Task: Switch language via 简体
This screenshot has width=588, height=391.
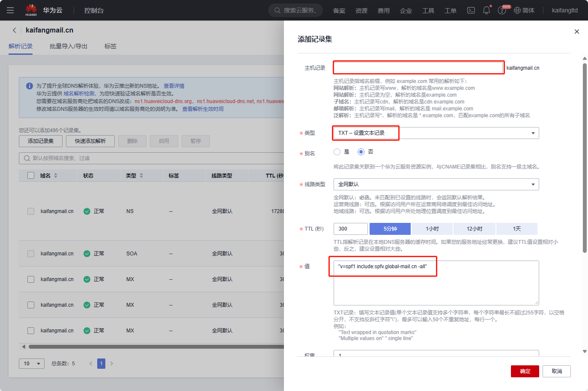Action: (x=528, y=10)
